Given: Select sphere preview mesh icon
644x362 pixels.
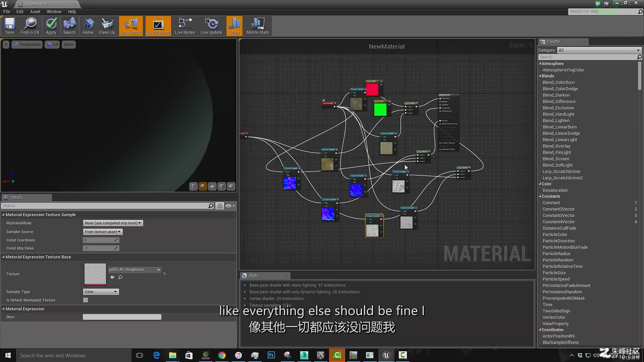Looking at the screenshot, I should [203, 186].
